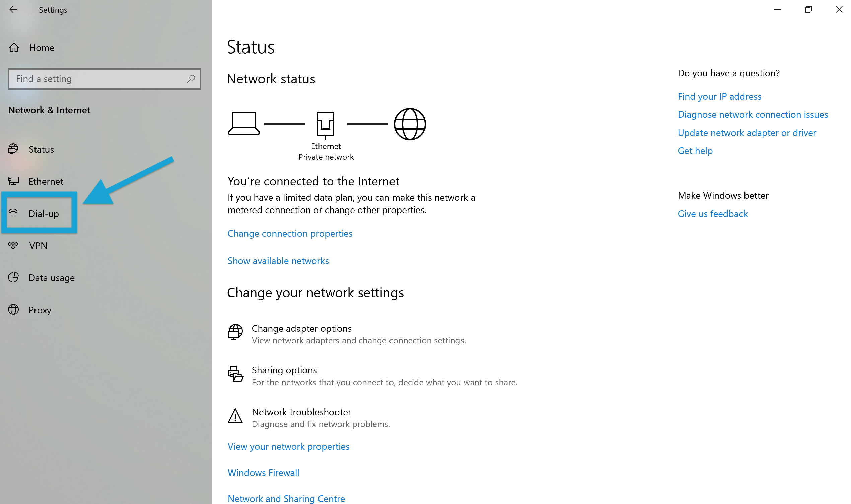Click the 'You're connected to the Internet' text

pos(313,181)
